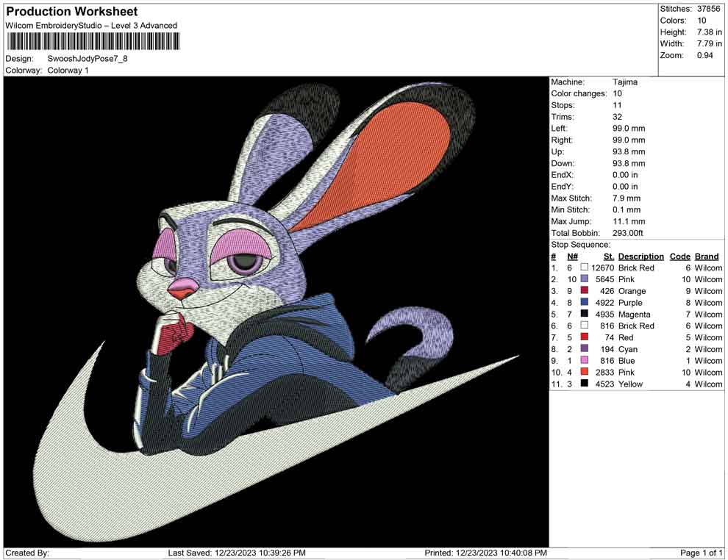This screenshot has width=728, height=560.
Task: Click the 'Blue' description in stop row 9
Action: point(627,361)
